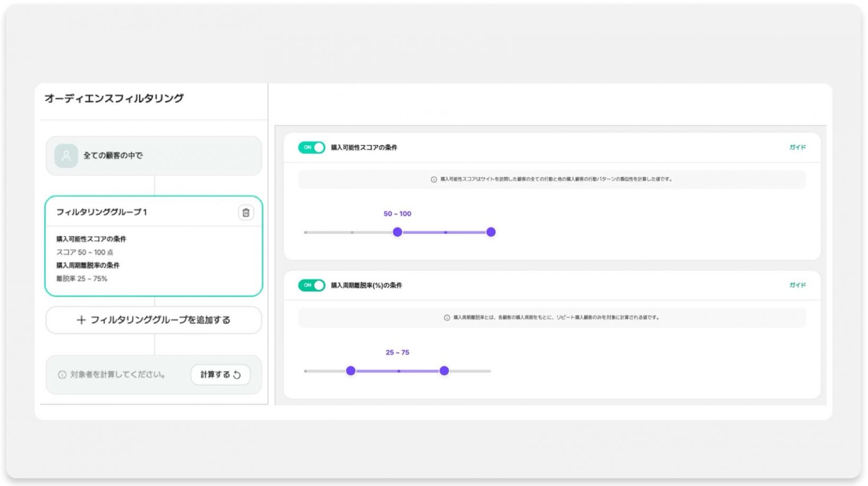Image resolution: width=868 pixels, height=486 pixels.
Task: Open the ガイド link for 購入可能性スコアの条件
Action: (797, 148)
